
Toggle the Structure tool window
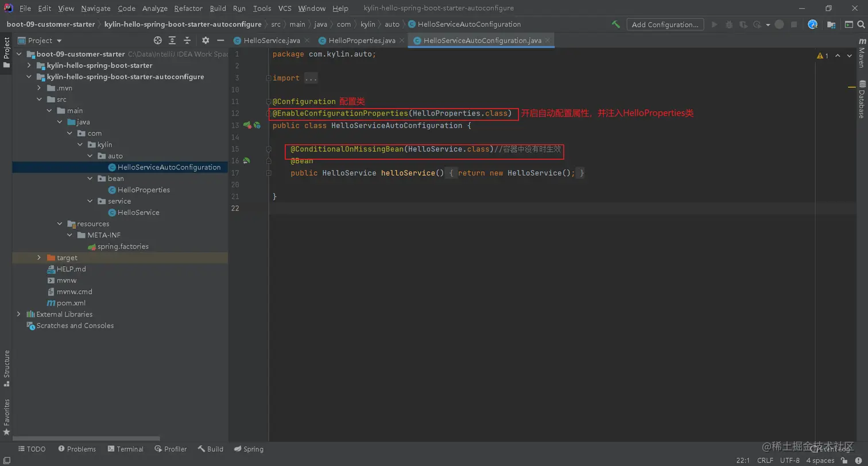click(x=6, y=368)
